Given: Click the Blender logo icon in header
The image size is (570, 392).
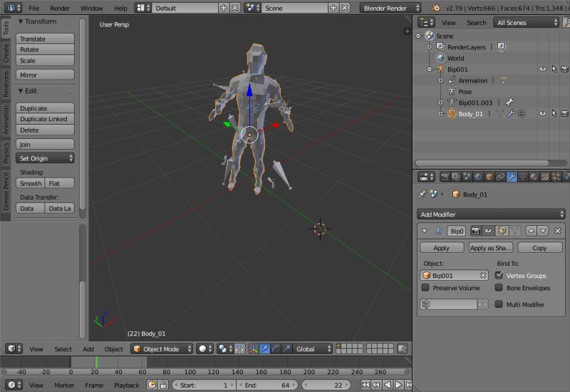Looking at the screenshot, I should pos(436,8).
